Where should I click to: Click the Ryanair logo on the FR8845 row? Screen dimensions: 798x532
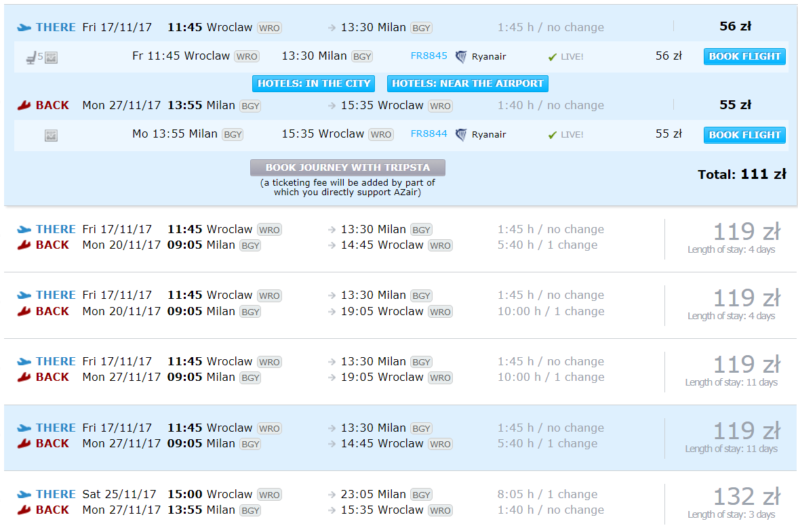click(460, 56)
